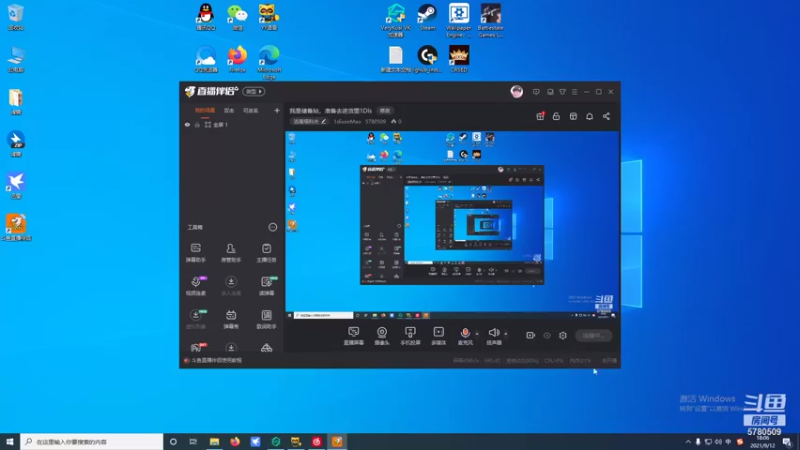
Task: Show hidden system tray icons
Action: (x=688, y=442)
